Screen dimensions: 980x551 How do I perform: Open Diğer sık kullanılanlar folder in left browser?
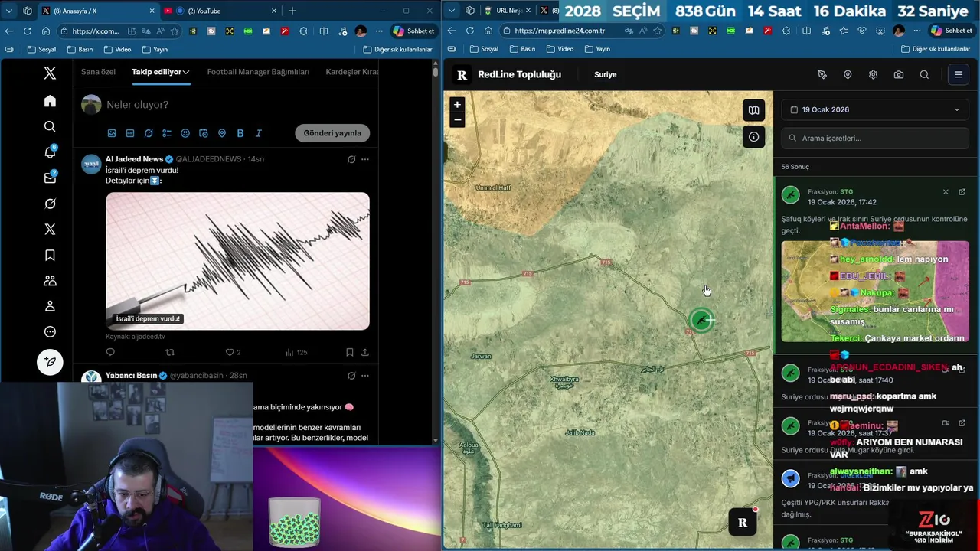coord(397,49)
